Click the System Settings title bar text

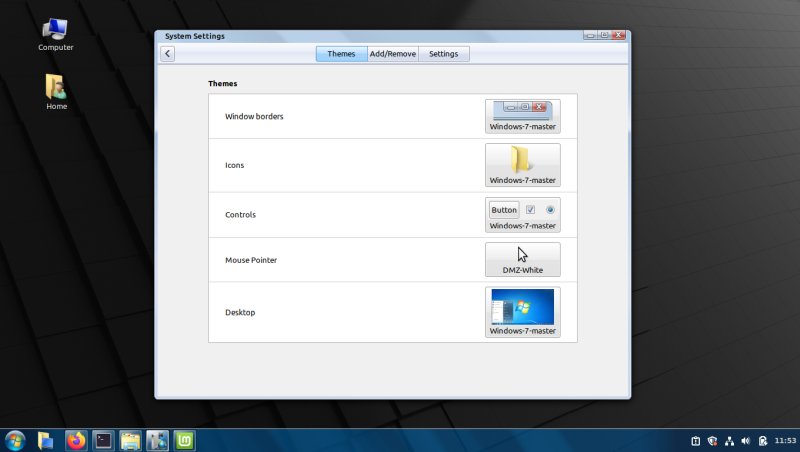point(195,36)
